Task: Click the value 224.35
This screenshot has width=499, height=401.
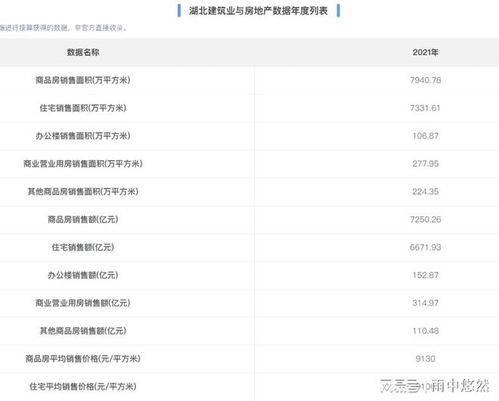Action: [425, 192]
